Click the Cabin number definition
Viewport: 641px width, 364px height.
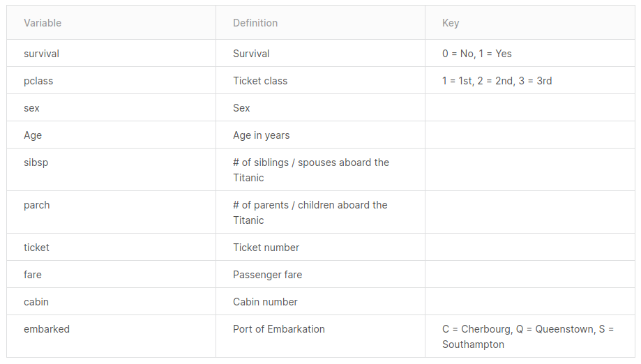coord(265,302)
